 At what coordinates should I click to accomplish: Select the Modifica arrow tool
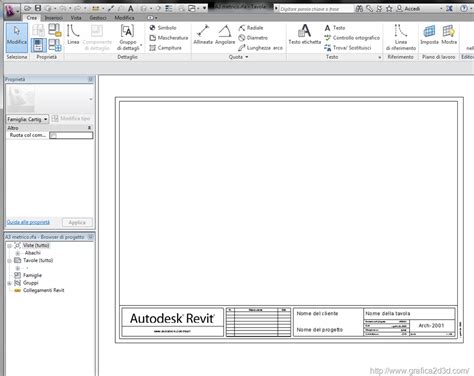click(x=17, y=37)
